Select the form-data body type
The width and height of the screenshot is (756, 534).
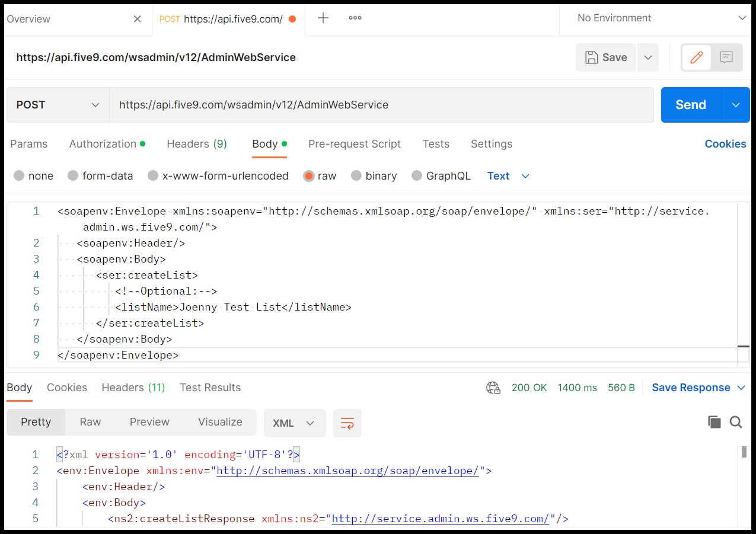click(x=73, y=175)
